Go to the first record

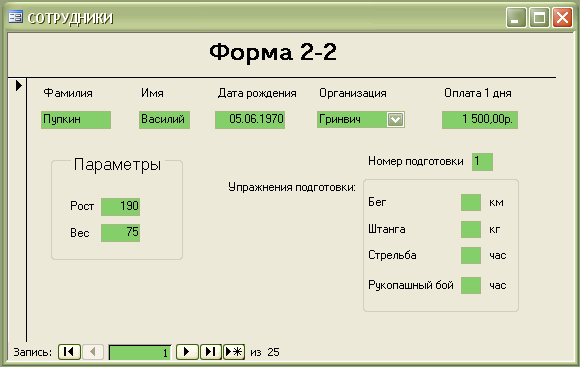(69, 351)
